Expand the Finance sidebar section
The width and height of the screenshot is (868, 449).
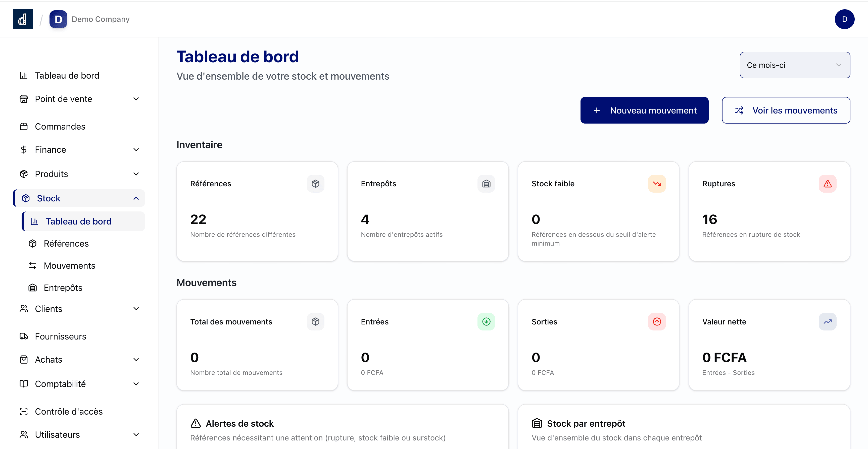(136, 150)
